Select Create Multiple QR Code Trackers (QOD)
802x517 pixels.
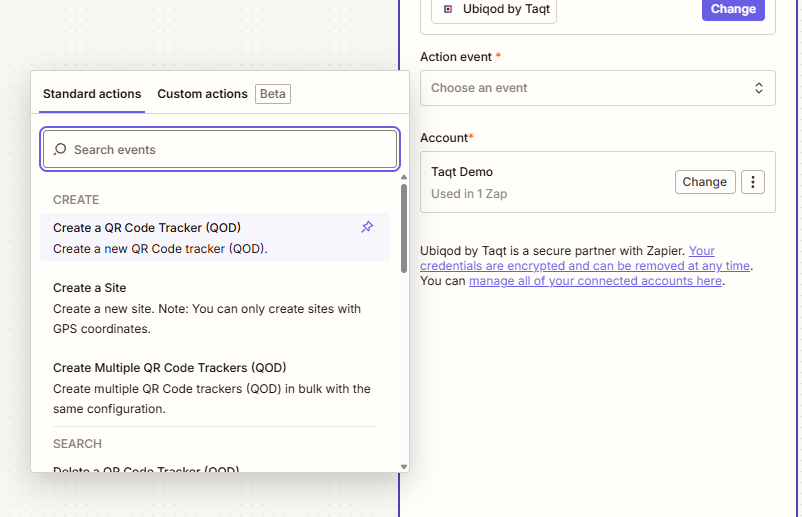point(215,388)
